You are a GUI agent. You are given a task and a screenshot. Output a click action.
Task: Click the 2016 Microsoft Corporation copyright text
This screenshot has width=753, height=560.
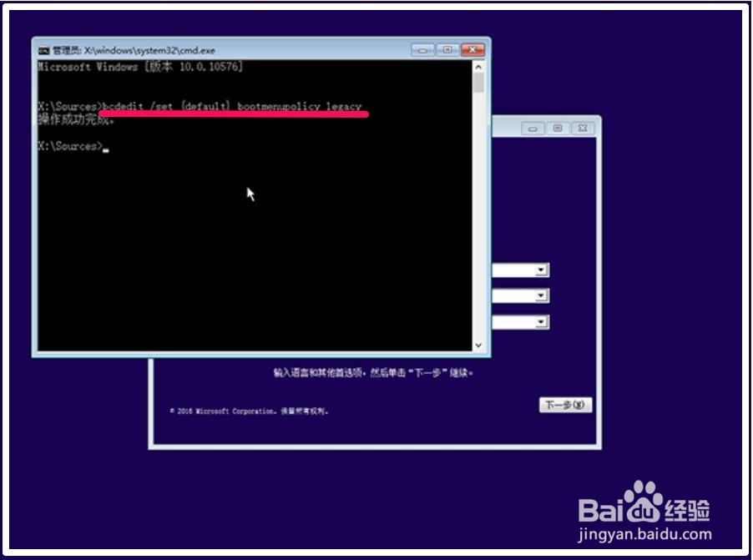click(252, 408)
